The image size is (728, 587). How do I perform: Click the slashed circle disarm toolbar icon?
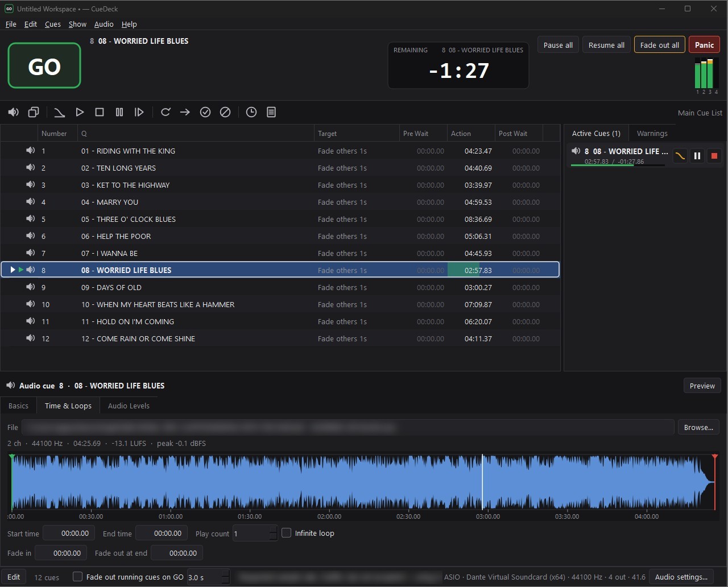point(225,112)
